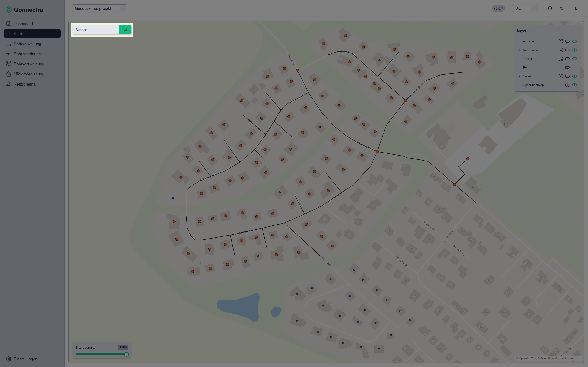
Task: Open Rohrverwaltung in the sidebar
Action: pos(27,44)
